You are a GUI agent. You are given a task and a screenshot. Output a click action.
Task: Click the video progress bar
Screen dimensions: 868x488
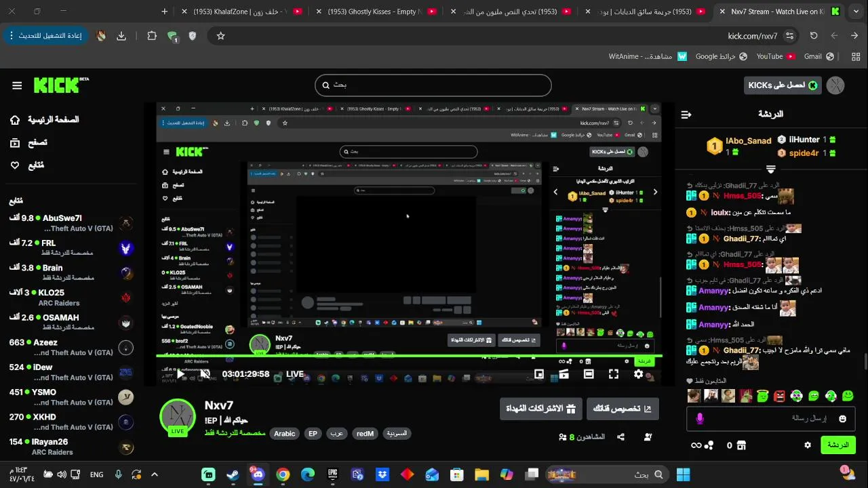(x=409, y=356)
